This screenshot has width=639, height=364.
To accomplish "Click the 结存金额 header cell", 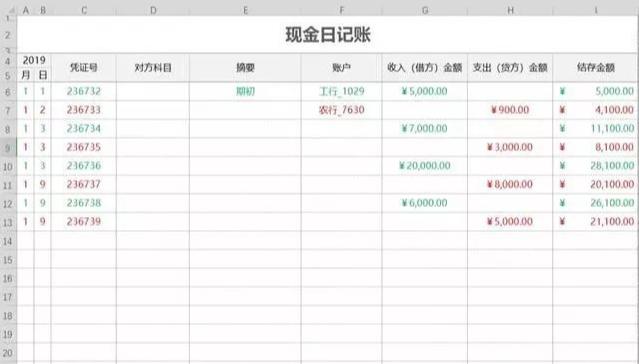I will [x=596, y=68].
